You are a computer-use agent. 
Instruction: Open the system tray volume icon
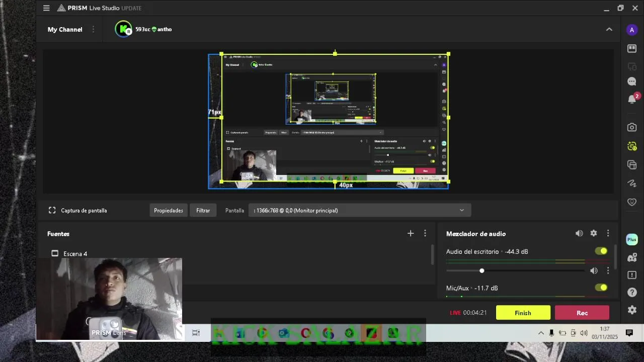(584, 333)
